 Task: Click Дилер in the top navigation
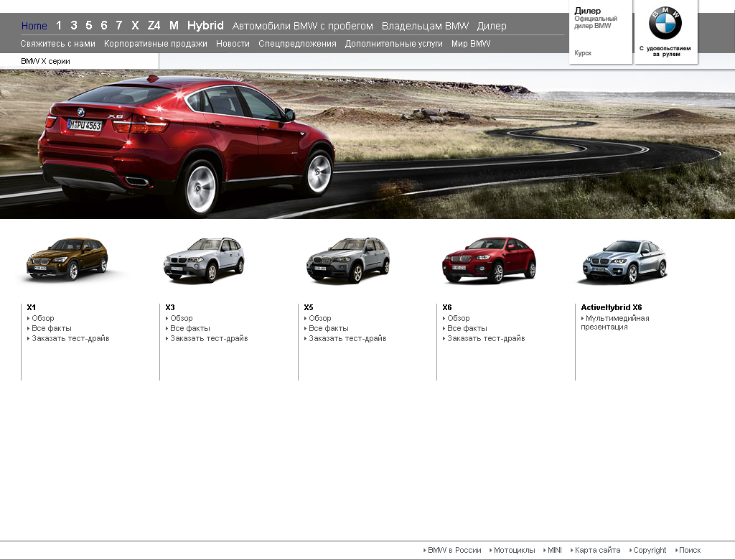pyautogui.click(x=492, y=26)
